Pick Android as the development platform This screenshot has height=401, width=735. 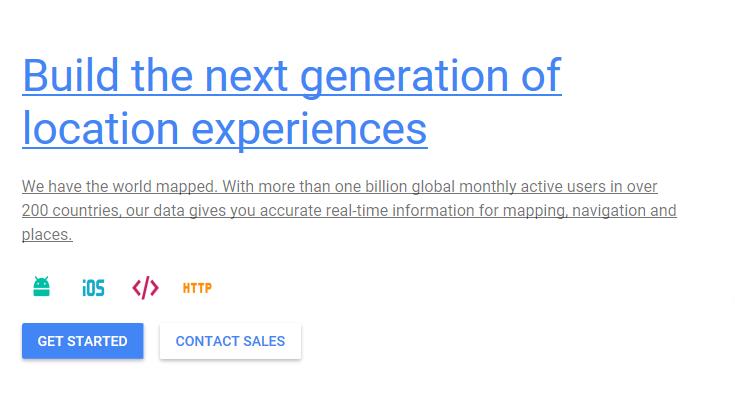coord(41,287)
